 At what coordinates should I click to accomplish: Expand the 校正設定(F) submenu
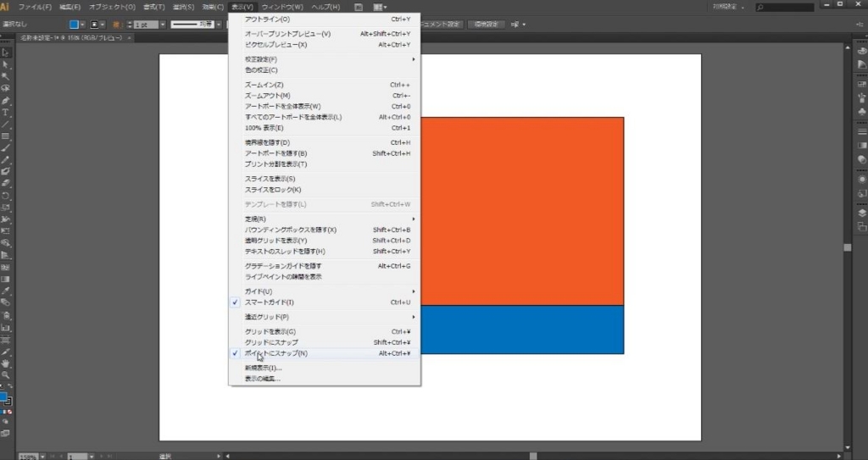point(325,59)
